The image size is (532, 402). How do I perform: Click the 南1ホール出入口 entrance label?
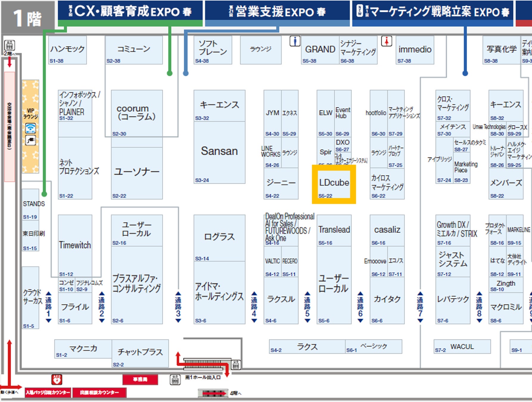(x=203, y=377)
